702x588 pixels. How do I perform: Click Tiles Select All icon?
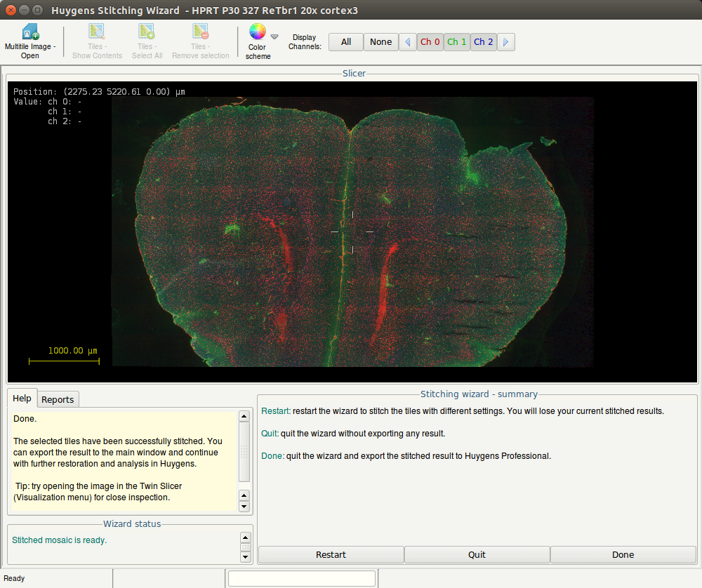tap(147, 32)
